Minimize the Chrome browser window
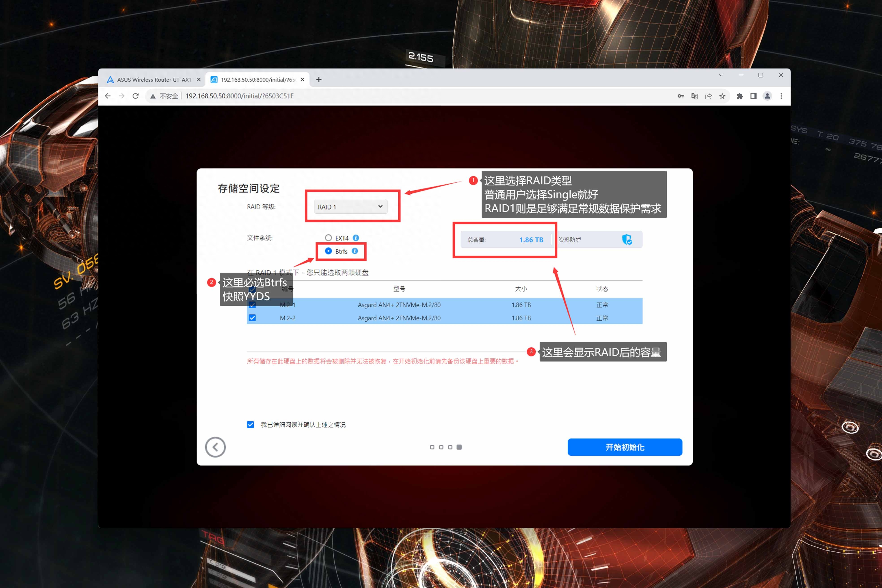Screen dimensions: 882x588 741,75
